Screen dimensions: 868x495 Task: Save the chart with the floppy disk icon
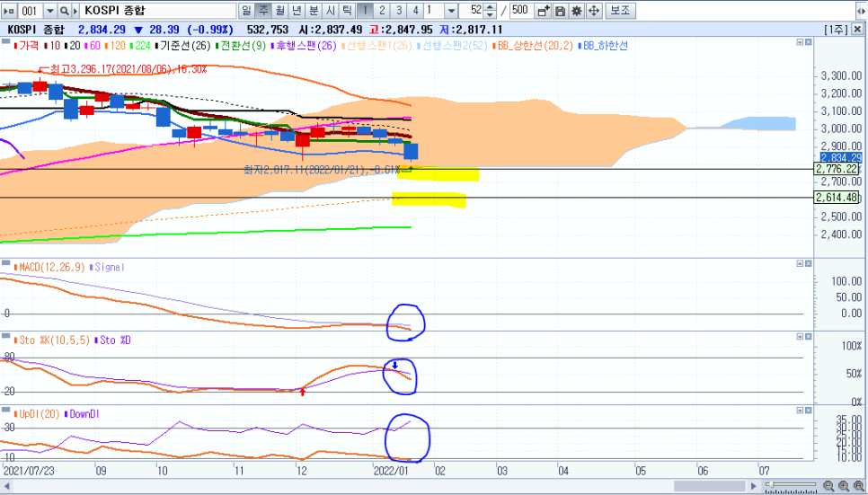[x=560, y=11]
